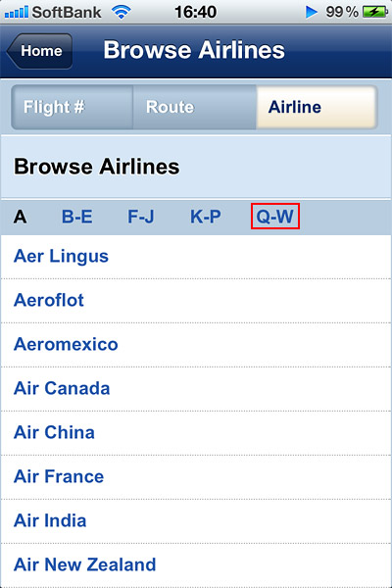
Task: Select the Airline segment
Action: click(x=317, y=107)
